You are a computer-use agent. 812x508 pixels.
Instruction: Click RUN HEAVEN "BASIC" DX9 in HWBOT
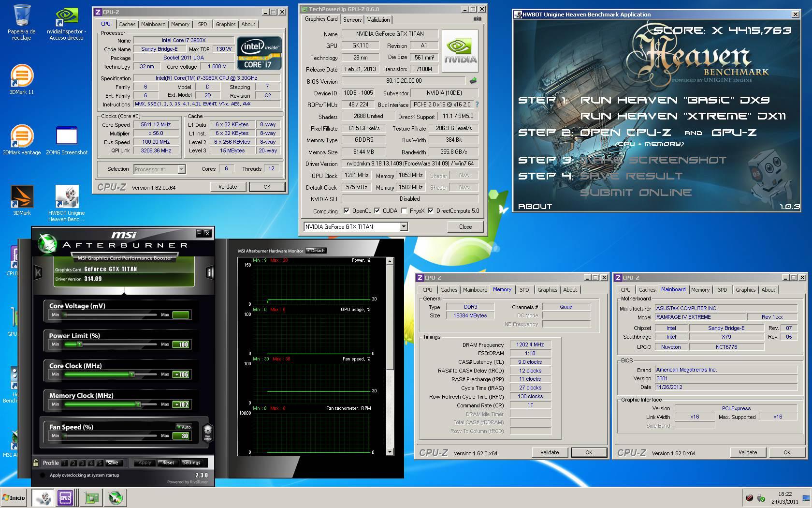click(x=675, y=100)
